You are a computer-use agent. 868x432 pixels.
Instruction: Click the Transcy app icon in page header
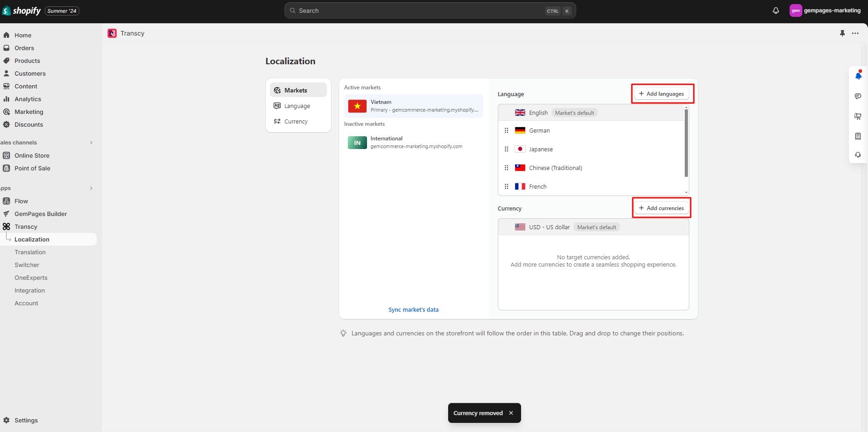pyautogui.click(x=112, y=33)
